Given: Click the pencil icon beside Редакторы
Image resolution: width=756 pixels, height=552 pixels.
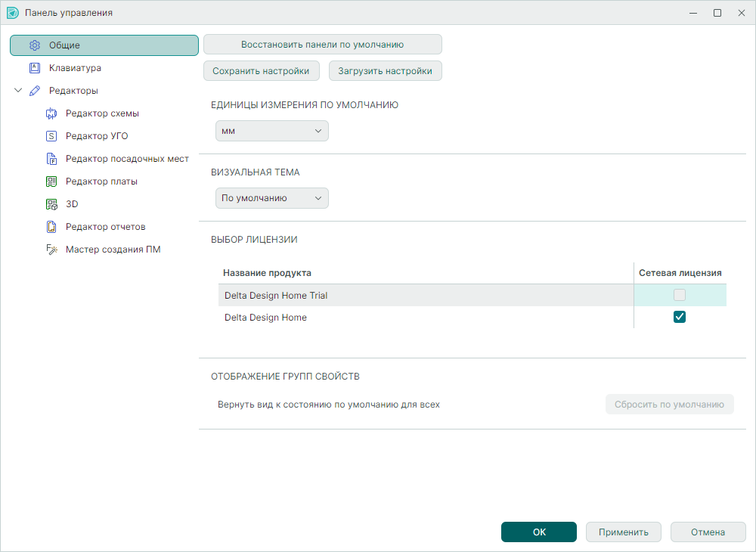Looking at the screenshot, I should point(34,91).
